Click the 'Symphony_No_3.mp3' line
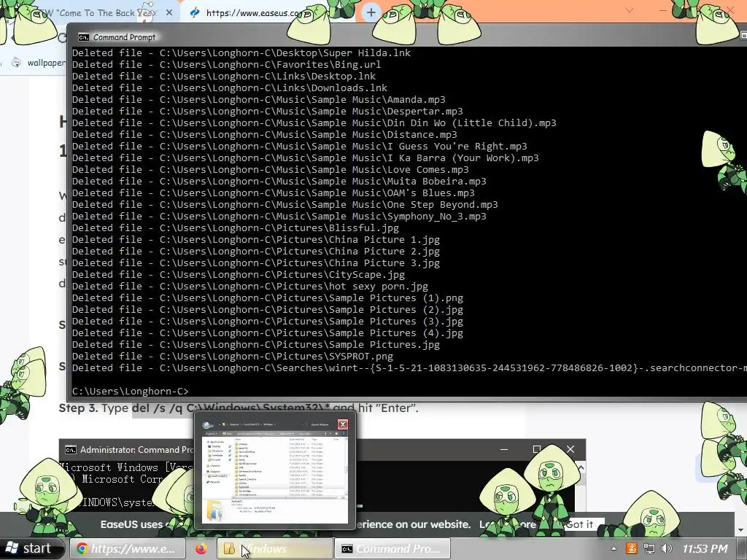Image resolution: width=747 pixels, height=560 pixels. click(279, 216)
